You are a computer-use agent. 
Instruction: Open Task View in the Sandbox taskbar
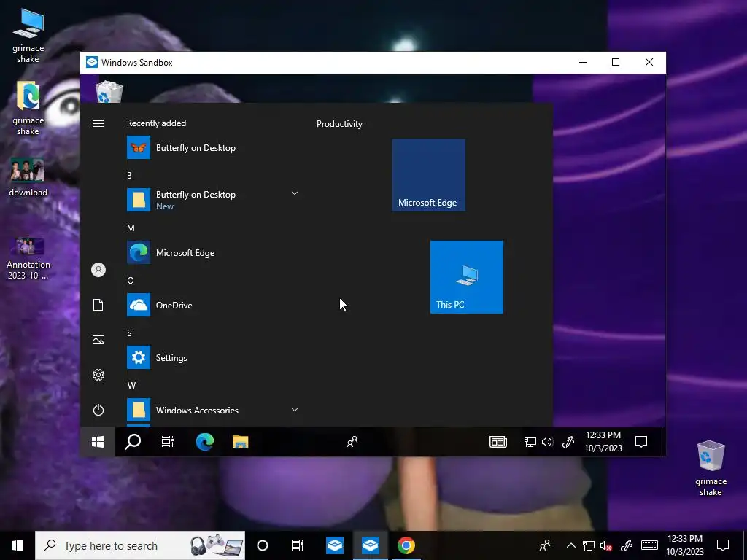point(168,442)
